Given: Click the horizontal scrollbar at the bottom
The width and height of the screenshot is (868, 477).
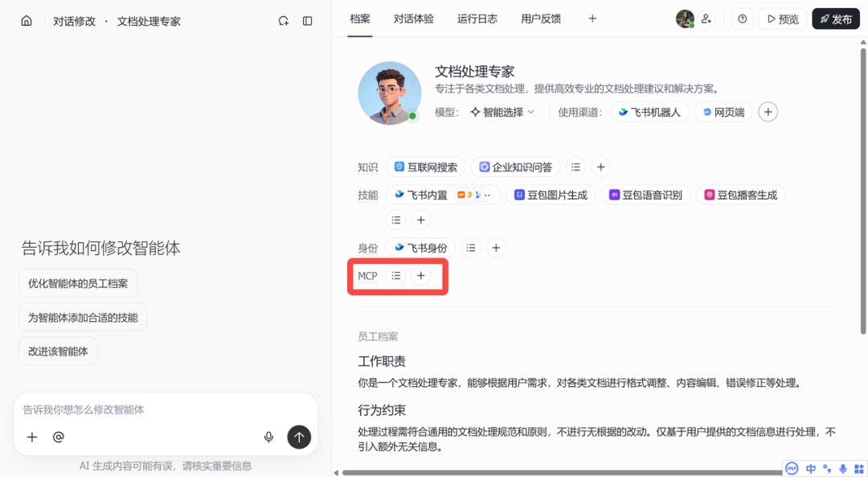Looking at the screenshot, I should pyautogui.click(x=562, y=472).
